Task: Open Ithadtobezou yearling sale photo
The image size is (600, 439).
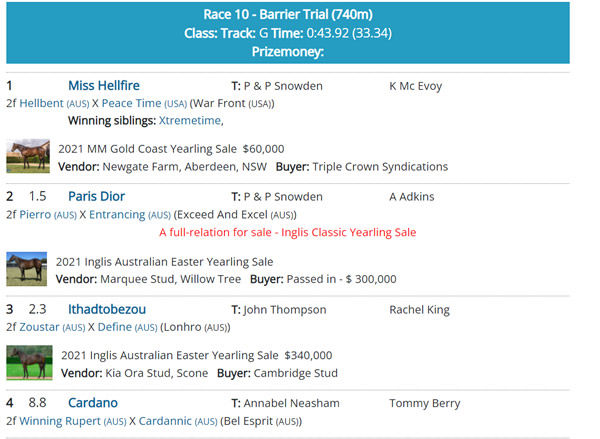Action: (x=28, y=362)
